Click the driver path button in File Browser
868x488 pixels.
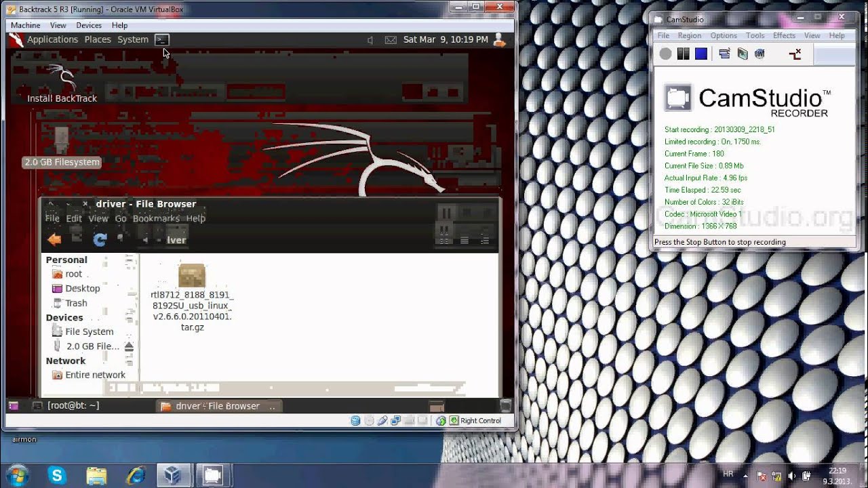[x=176, y=240]
